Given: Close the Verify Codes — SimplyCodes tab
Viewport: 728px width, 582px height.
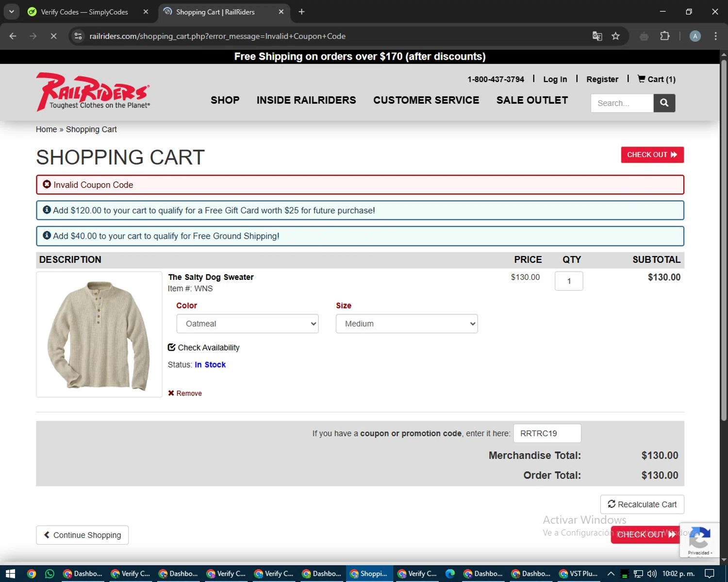Looking at the screenshot, I should pyautogui.click(x=146, y=12).
